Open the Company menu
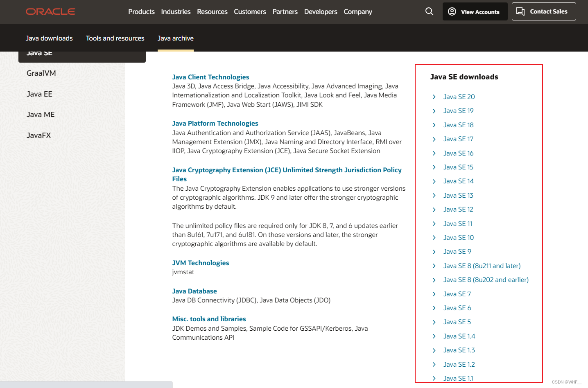This screenshot has height=388, width=588. tap(358, 11)
